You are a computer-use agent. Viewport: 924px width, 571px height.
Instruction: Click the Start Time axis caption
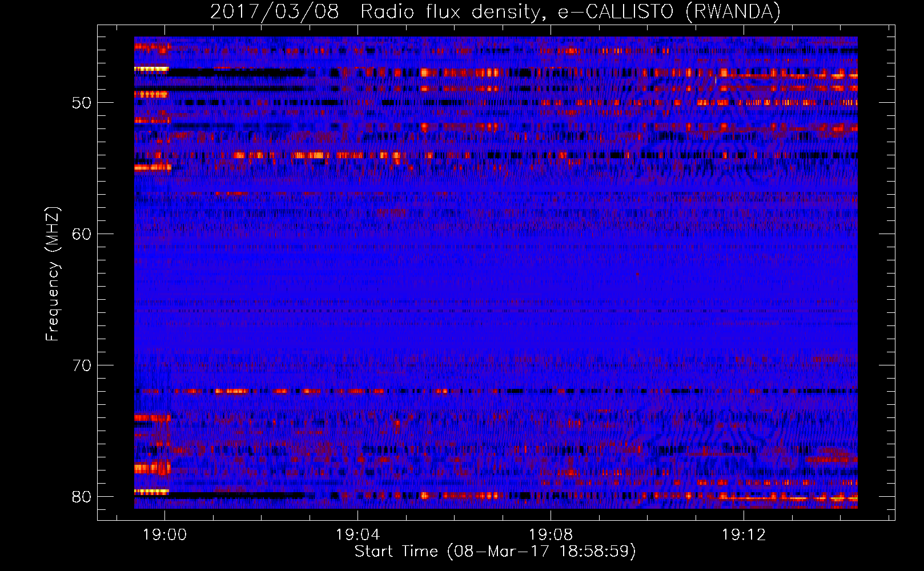pyautogui.click(x=495, y=552)
